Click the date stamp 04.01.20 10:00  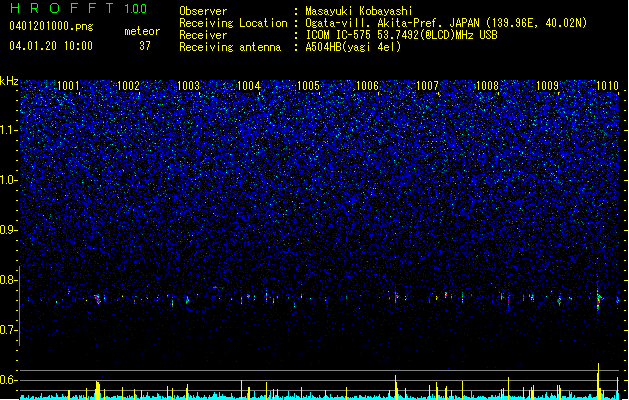tap(51, 46)
